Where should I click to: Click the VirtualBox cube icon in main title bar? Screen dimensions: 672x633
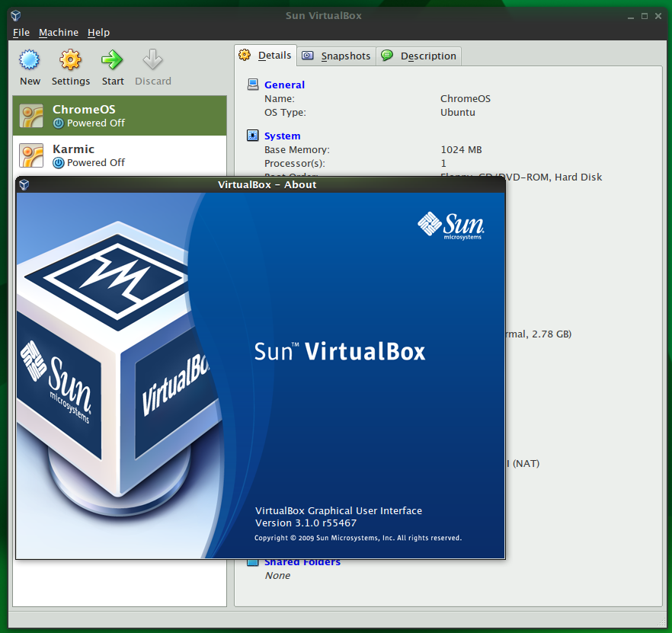click(16, 16)
